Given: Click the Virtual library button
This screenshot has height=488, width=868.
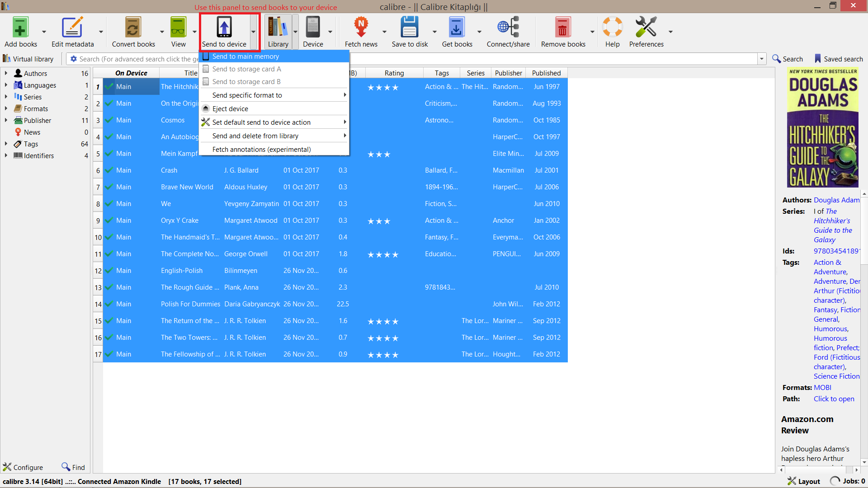Looking at the screenshot, I should pyautogui.click(x=28, y=59).
